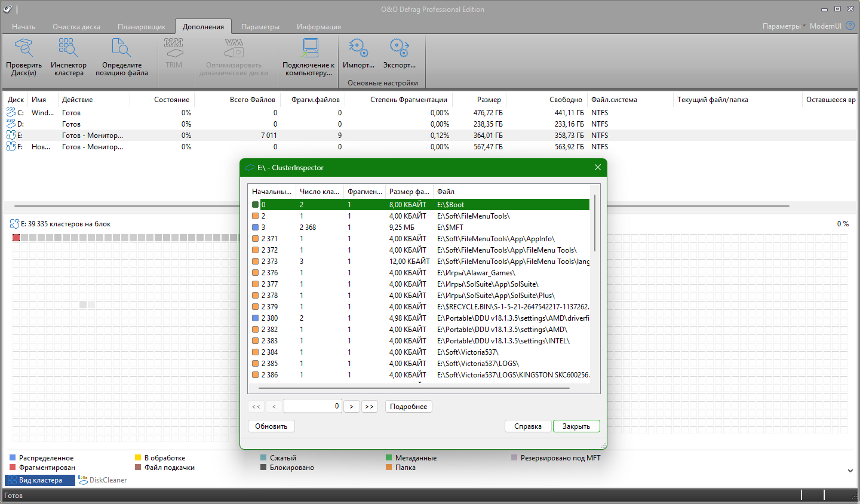Click the Check Disk (Проверить Диск) icon
This screenshot has height=504, width=860.
(24, 48)
